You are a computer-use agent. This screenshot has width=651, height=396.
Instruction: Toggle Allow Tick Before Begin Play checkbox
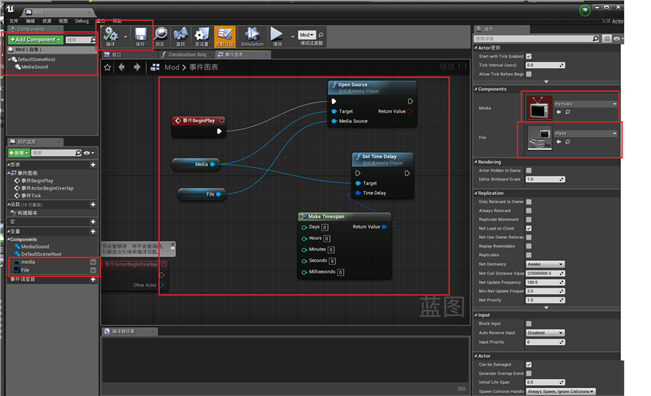point(529,74)
